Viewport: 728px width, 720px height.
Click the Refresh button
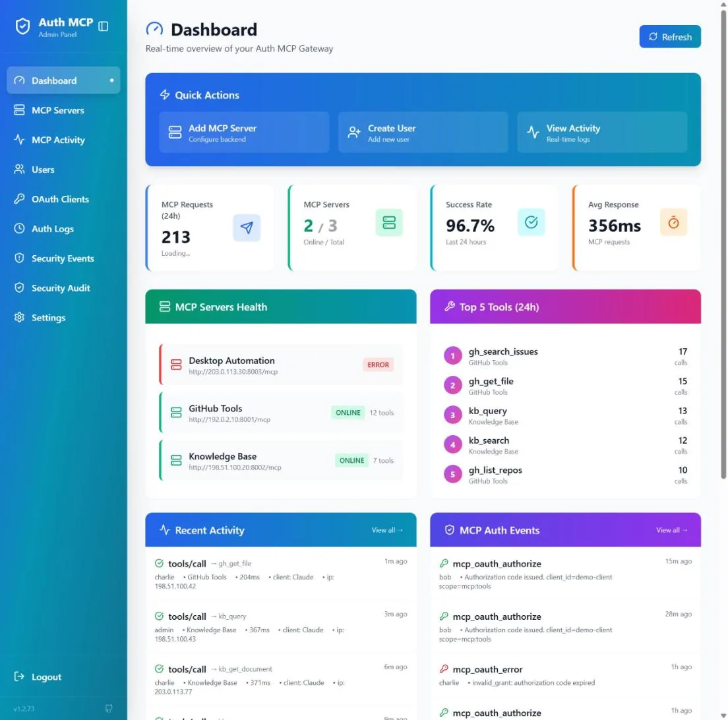coord(669,37)
